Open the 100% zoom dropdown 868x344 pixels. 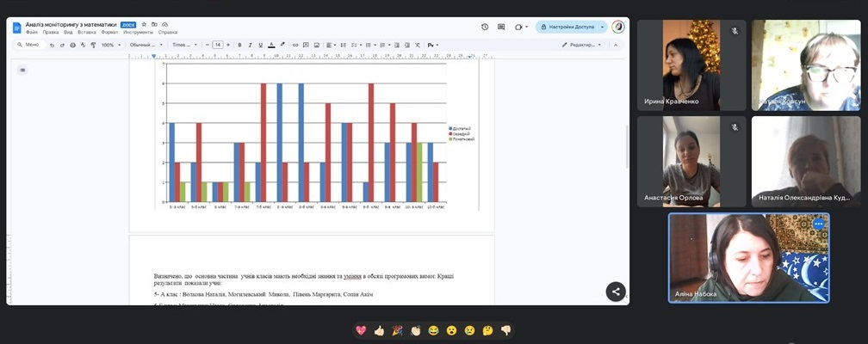(x=111, y=45)
